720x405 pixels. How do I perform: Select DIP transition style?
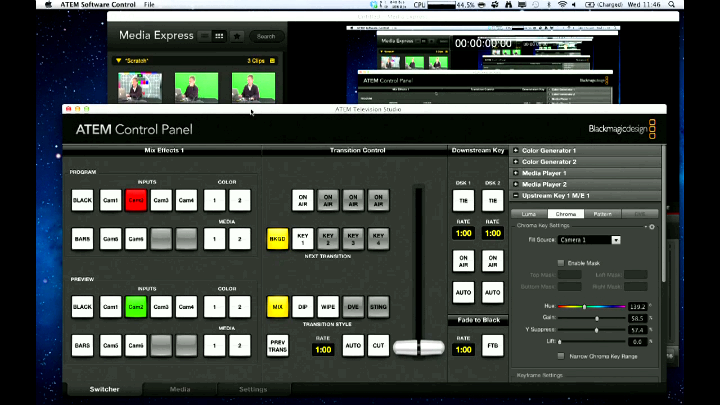click(303, 307)
